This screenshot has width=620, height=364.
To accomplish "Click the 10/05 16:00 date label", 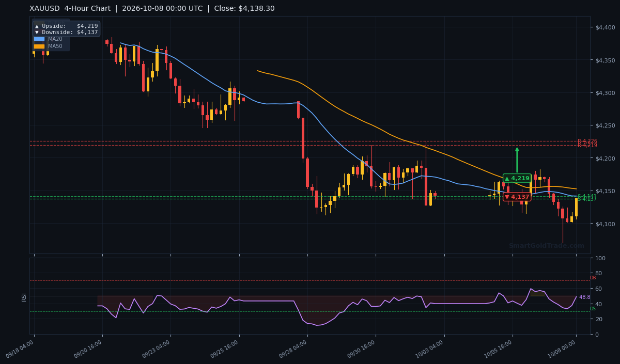I will pos(499,349).
